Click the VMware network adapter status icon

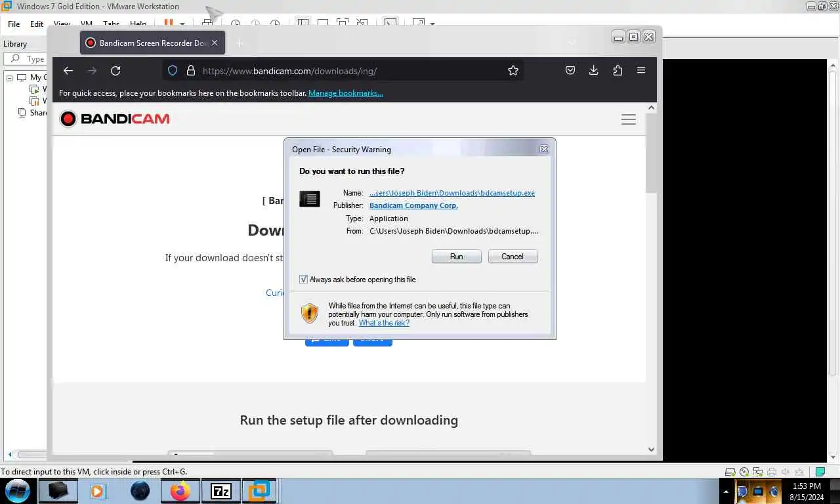758,472
